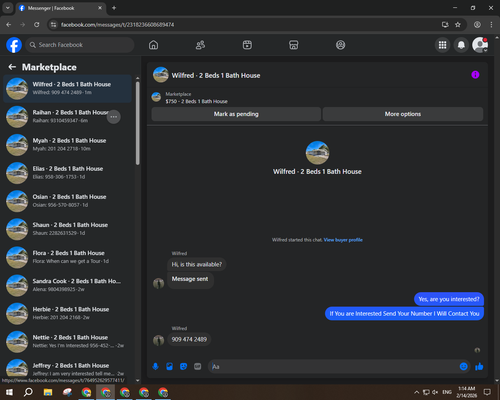This screenshot has width=500, height=400.
Task: Click the '909 474 2489' message bubble
Action: (x=189, y=340)
